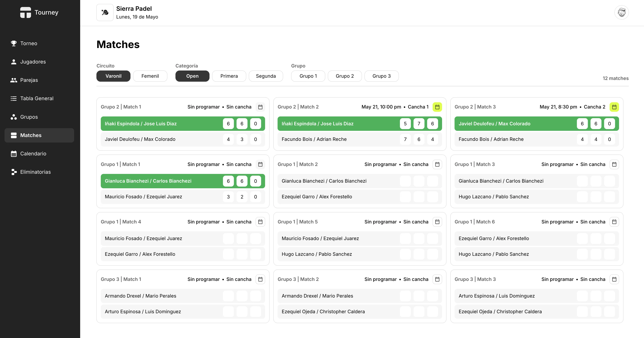
Task: Click the Torneo trophy icon
Action: tap(14, 43)
